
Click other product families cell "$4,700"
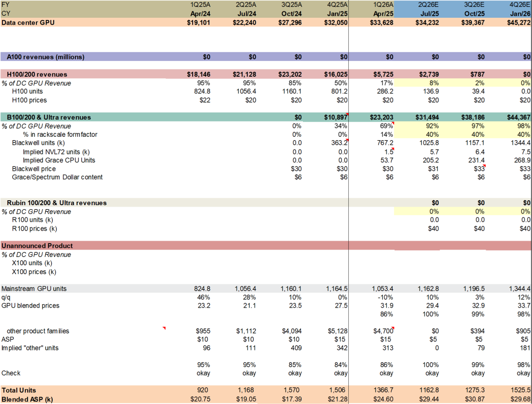pyautogui.click(x=383, y=331)
